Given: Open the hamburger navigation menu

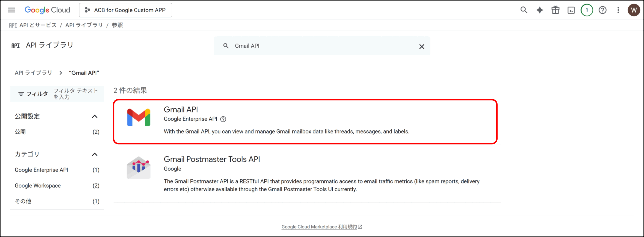Looking at the screenshot, I should [x=12, y=10].
